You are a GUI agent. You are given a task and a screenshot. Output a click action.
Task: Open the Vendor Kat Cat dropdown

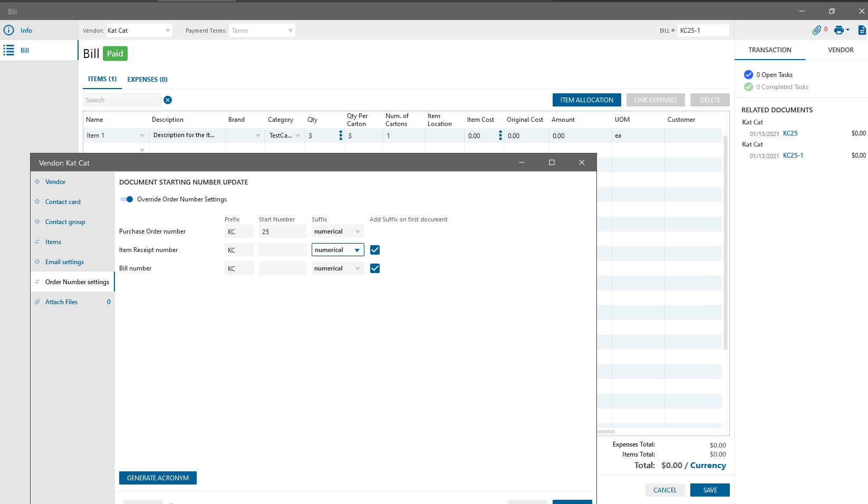[x=168, y=31]
